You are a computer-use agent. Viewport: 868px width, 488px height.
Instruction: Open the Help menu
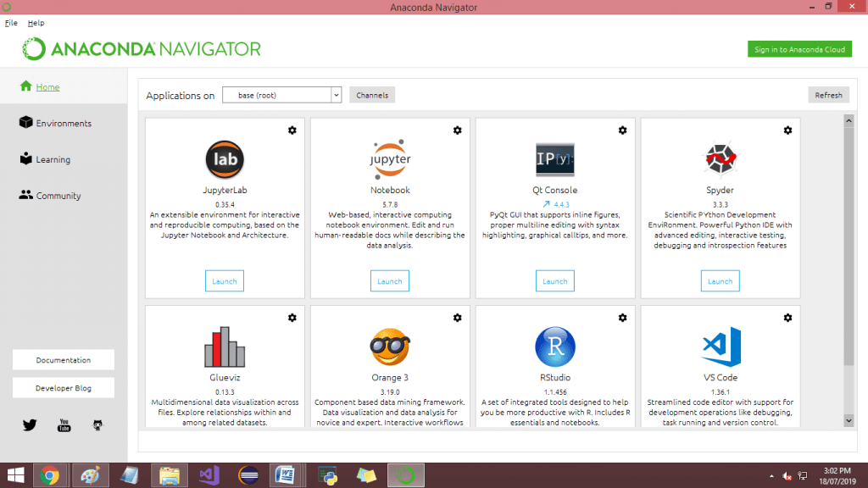(x=36, y=23)
